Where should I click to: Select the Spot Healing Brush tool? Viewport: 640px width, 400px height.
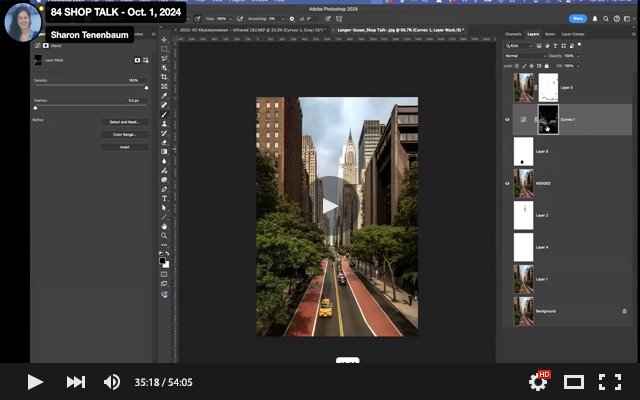[164, 105]
